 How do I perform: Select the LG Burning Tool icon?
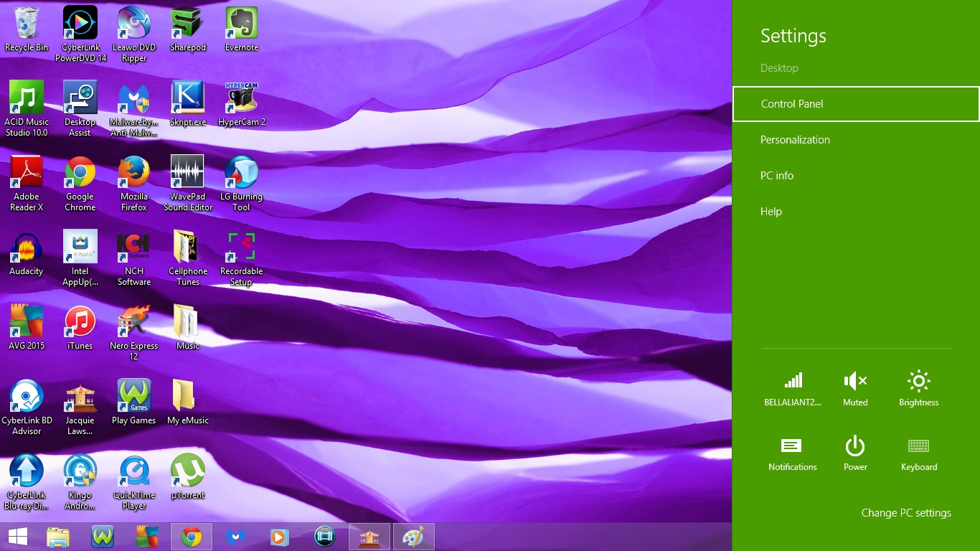pos(242,183)
